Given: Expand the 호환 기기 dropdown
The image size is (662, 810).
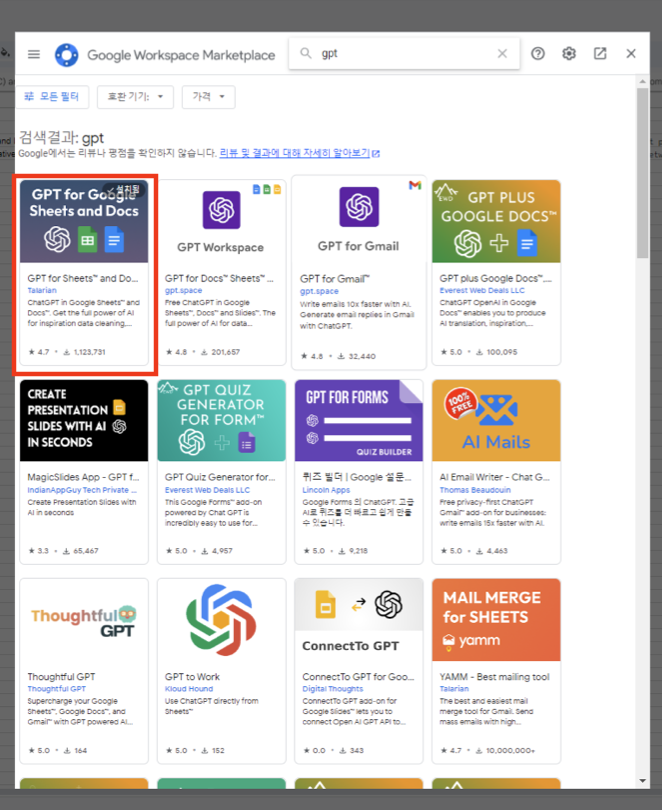Looking at the screenshot, I should point(135,97).
